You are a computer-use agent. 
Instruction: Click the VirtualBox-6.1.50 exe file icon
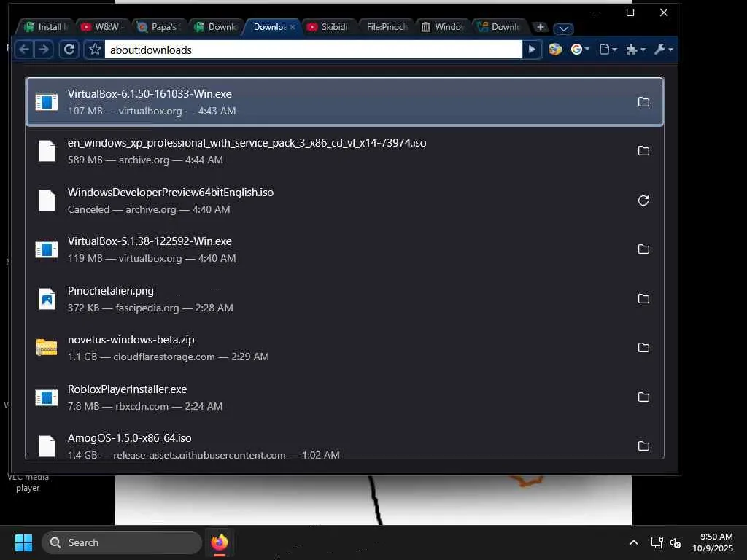[47, 102]
